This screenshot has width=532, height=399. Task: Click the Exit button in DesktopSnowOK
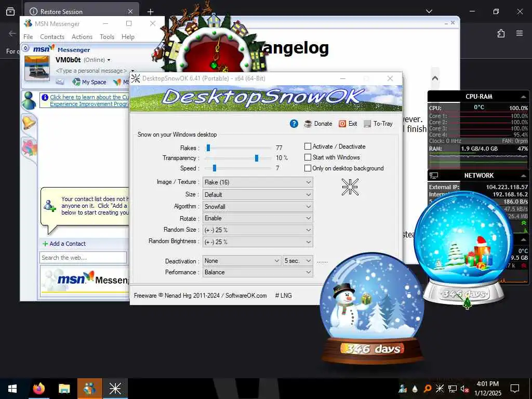tap(348, 124)
